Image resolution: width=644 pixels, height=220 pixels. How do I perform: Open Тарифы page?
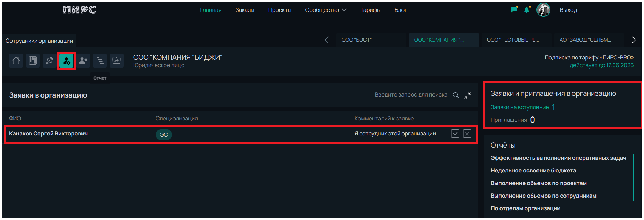tap(370, 10)
